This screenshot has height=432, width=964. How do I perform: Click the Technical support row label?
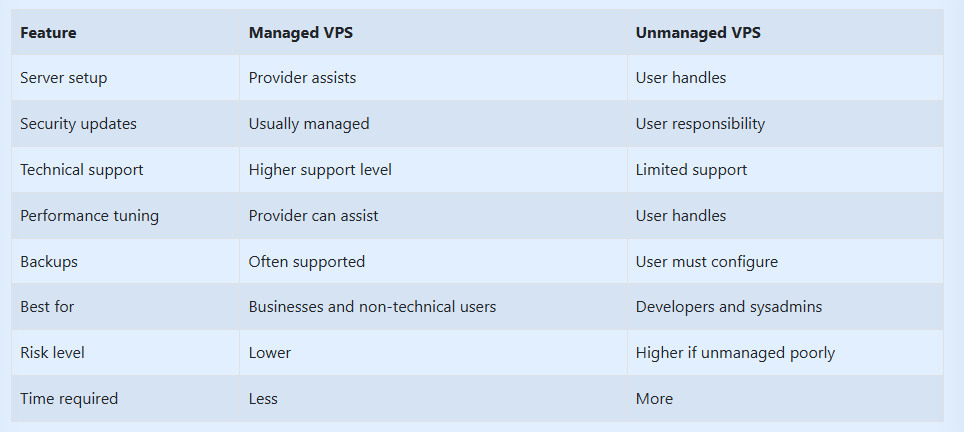(x=82, y=170)
